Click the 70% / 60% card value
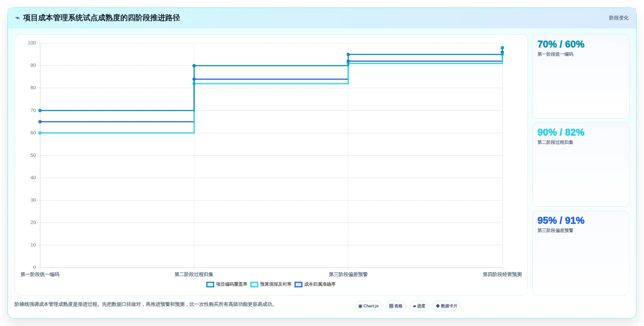 pyautogui.click(x=561, y=44)
